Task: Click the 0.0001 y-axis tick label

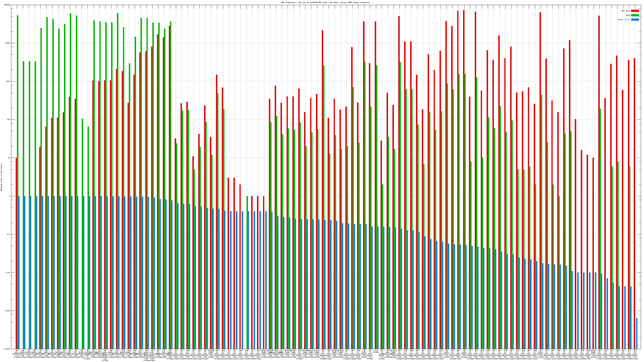Action: [7, 349]
